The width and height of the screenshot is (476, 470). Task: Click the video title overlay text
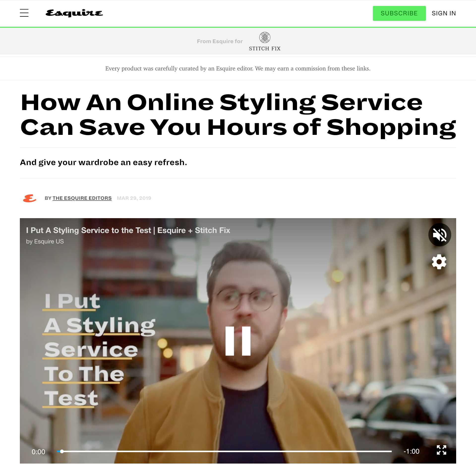point(128,230)
